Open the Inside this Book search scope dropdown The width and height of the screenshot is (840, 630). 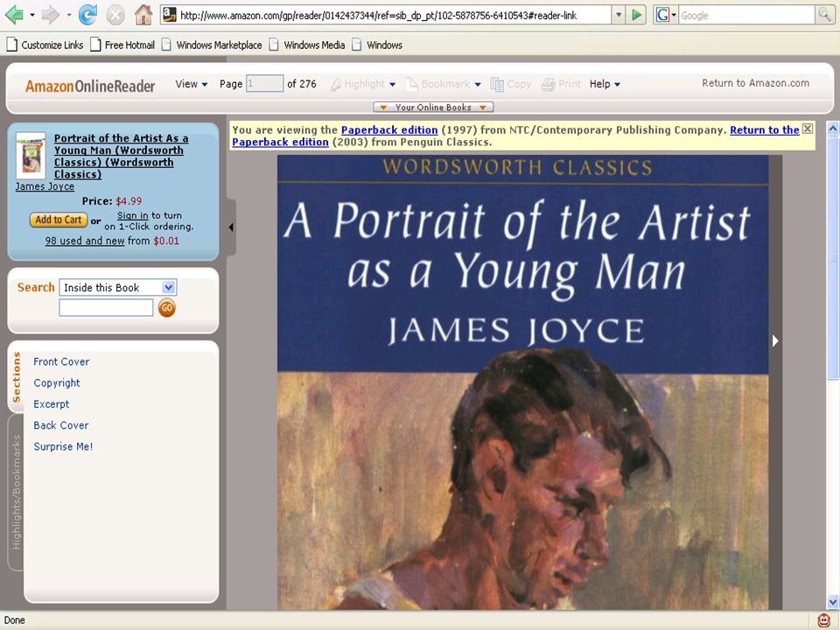pos(118,288)
